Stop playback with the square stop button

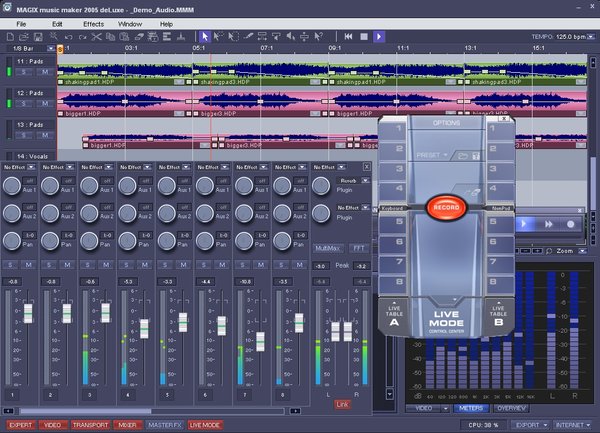click(364, 37)
